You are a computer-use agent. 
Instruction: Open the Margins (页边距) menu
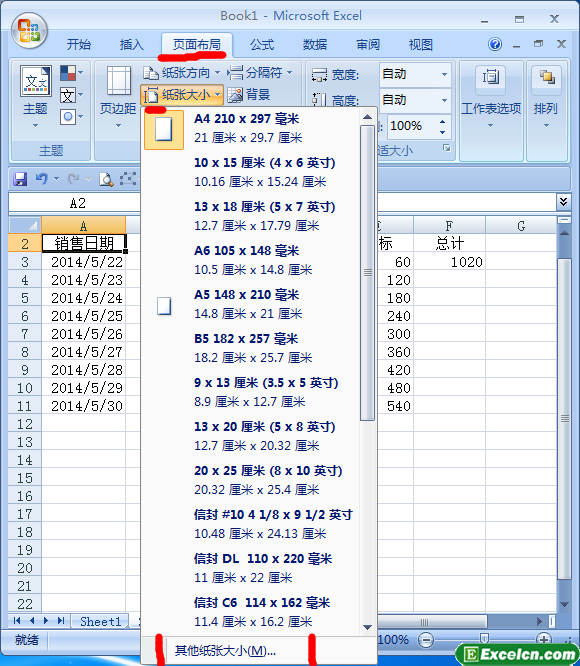click(x=118, y=96)
